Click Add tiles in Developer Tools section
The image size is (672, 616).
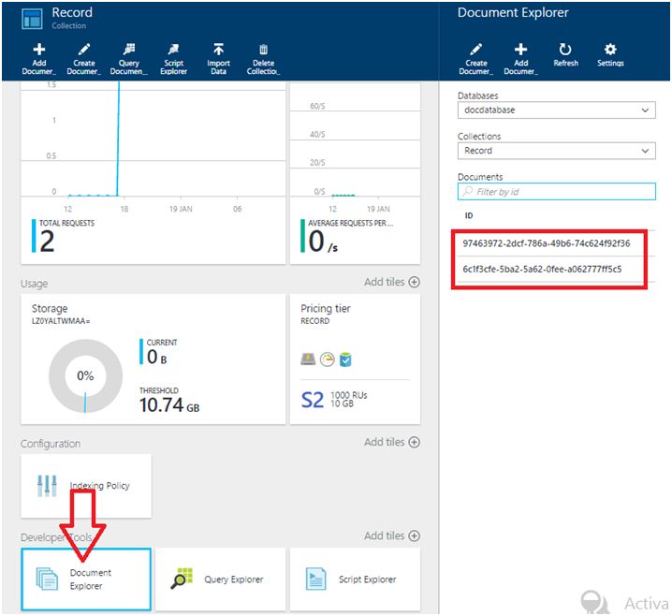click(392, 535)
